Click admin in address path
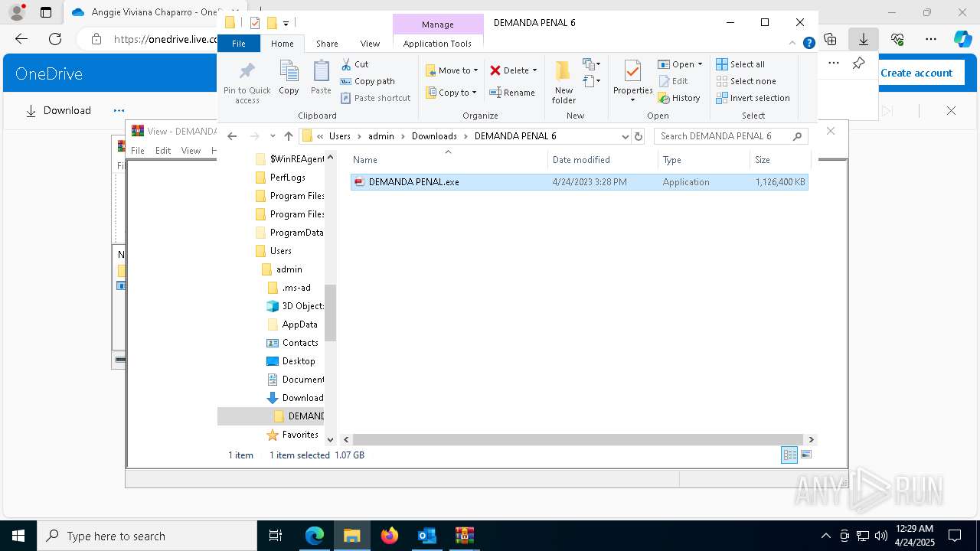The width and height of the screenshot is (980, 551). tap(381, 136)
